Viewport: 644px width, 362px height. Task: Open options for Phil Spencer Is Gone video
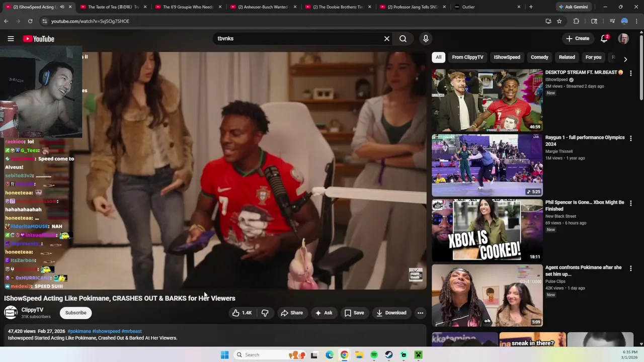(x=631, y=203)
